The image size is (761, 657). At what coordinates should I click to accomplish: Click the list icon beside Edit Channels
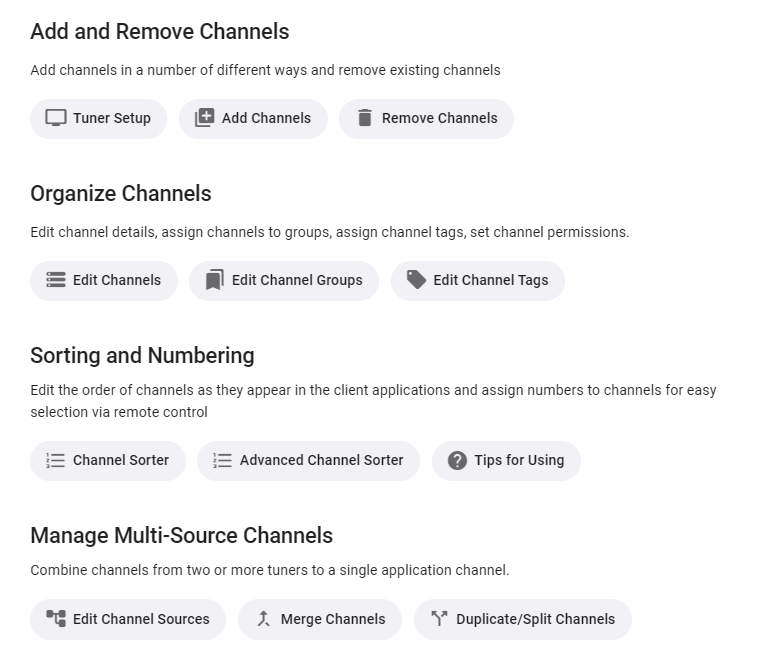point(56,280)
